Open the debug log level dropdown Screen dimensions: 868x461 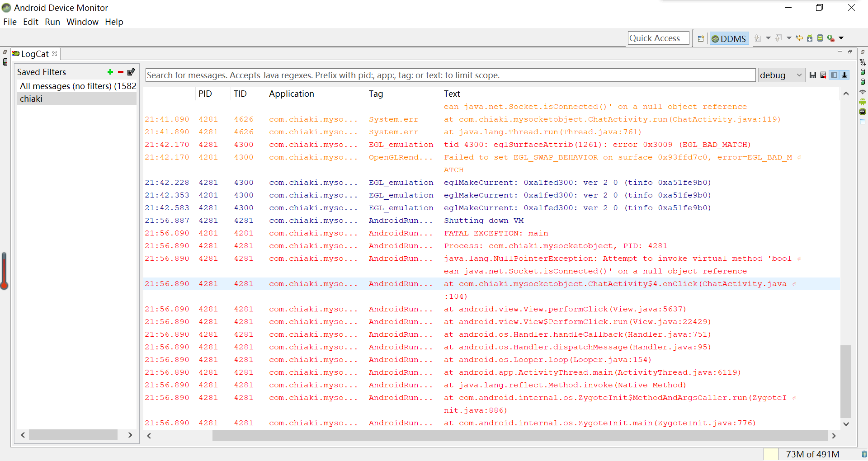(x=781, y=75)
